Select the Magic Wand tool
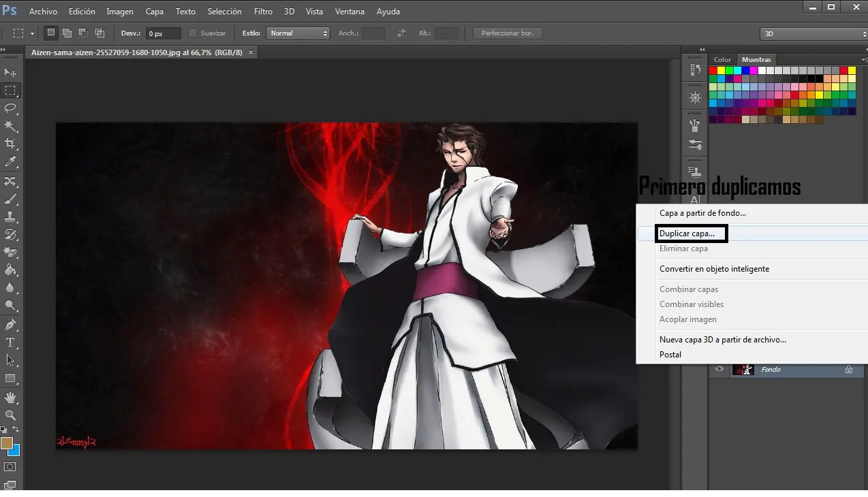The image size is (868, 497). (10, 126)
